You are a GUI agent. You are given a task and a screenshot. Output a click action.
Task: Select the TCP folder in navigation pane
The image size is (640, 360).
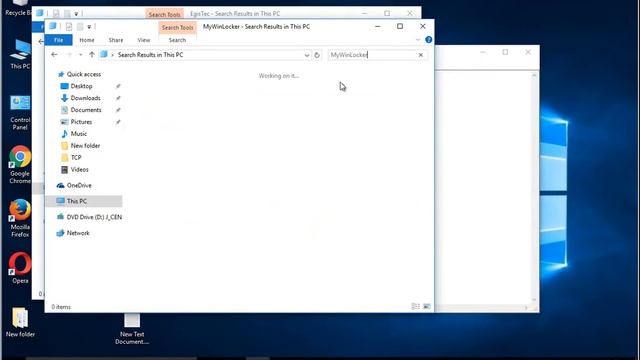76,158
